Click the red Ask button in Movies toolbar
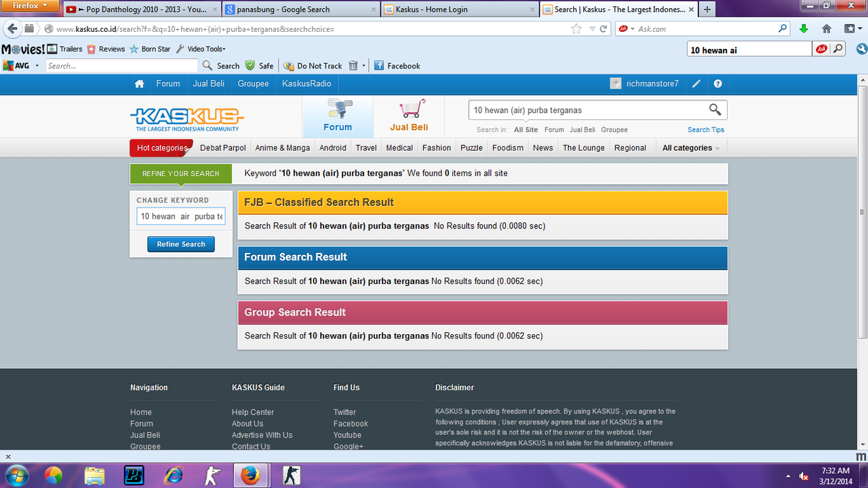The width and height of the screenshot is (868, 488). pyautogui.click(x=821, y=49)
